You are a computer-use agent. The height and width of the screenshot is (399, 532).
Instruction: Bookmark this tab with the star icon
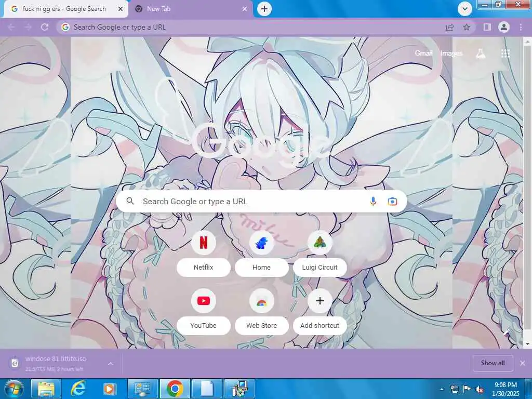click(x=467, y=27)
